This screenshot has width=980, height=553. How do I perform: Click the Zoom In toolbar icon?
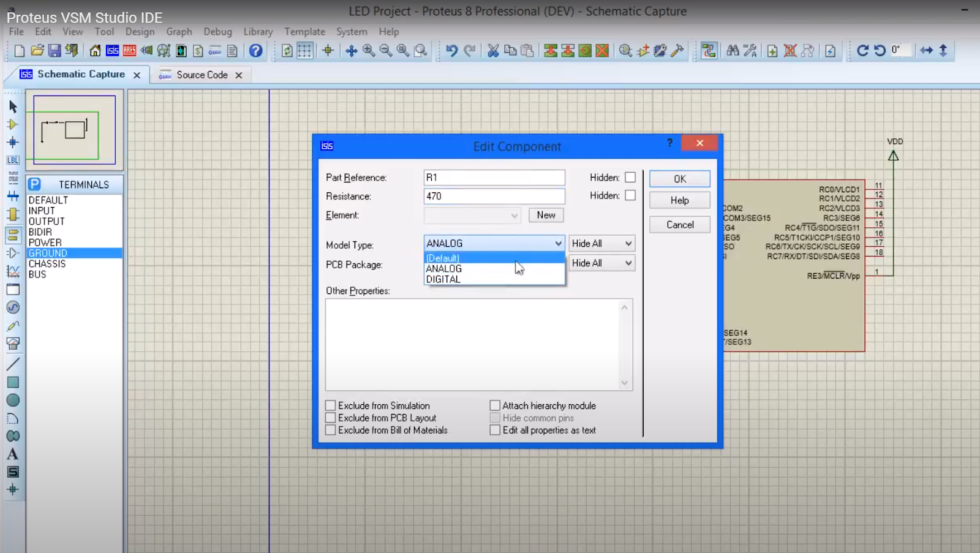(368, 51)
